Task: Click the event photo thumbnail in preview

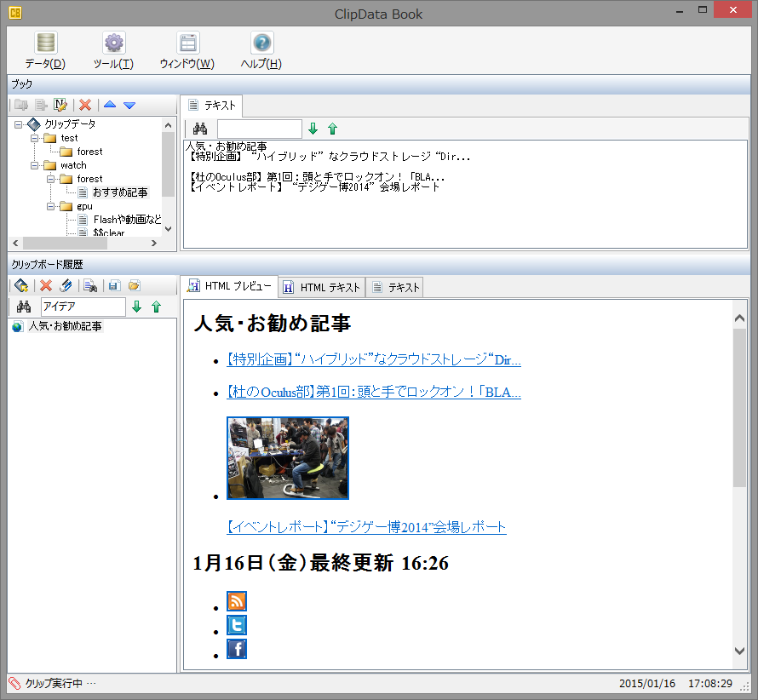Action: tap(288, 458)
